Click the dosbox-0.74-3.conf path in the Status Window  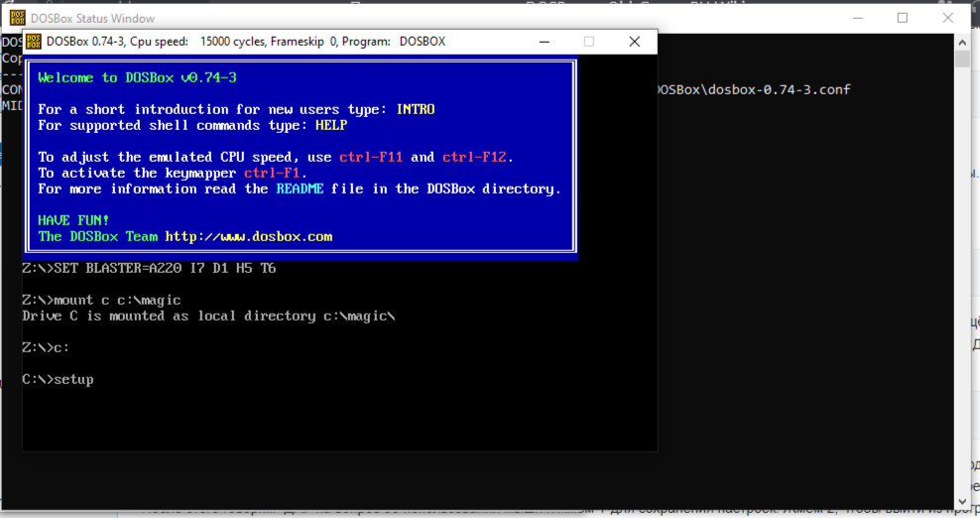(x=754, y=89)
